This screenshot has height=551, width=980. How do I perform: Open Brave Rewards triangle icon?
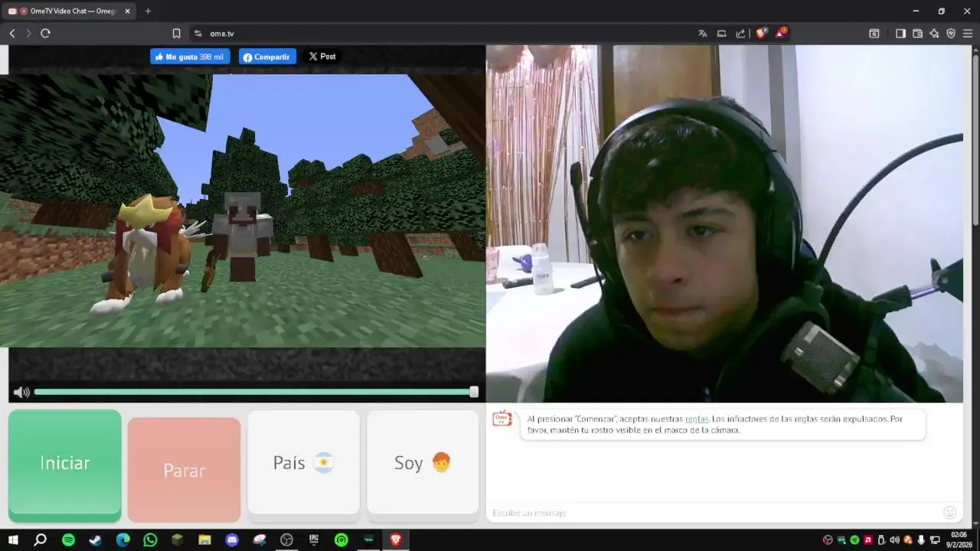click(781, 33)
